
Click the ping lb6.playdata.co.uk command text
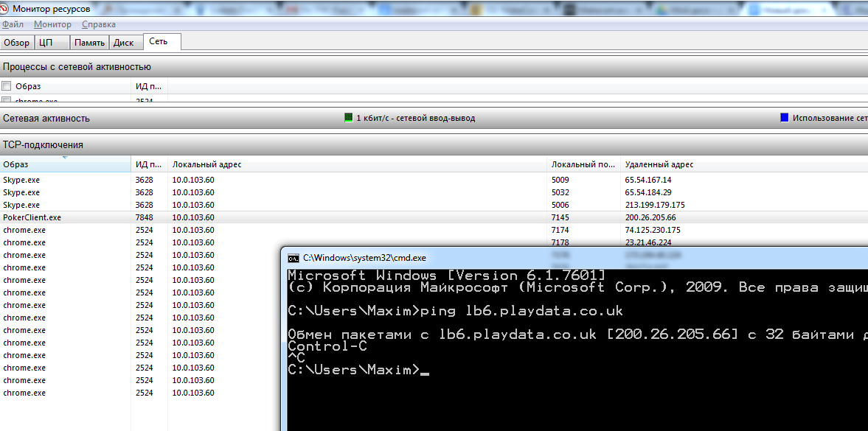pos(521,311)
